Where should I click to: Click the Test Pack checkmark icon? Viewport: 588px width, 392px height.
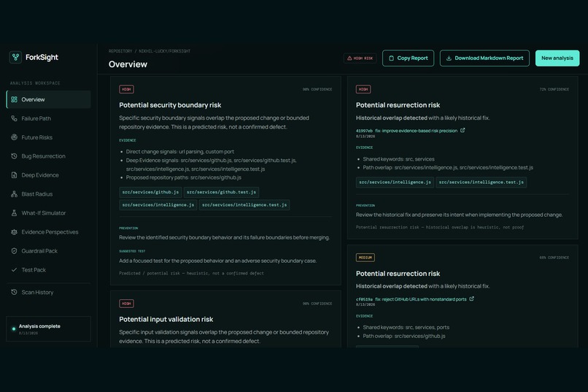coord(15,269)
